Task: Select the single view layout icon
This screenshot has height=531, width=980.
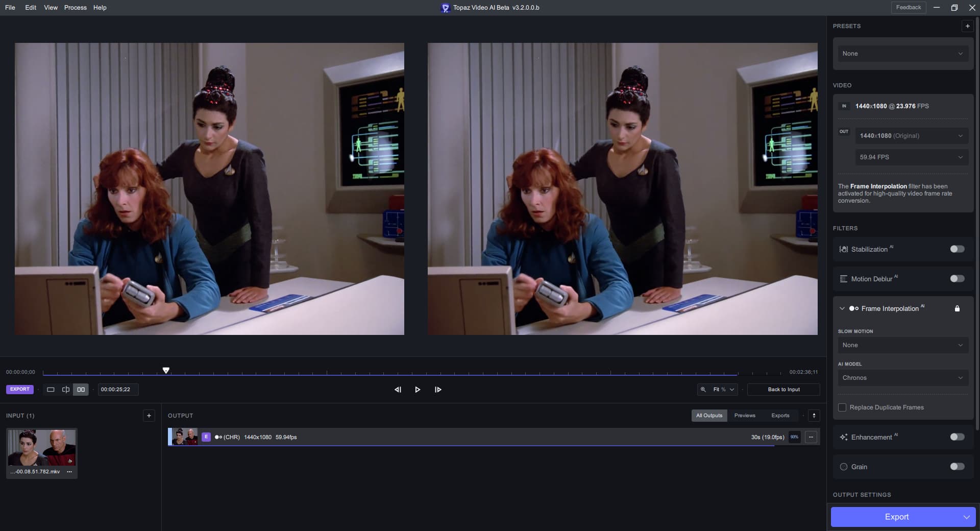Action: point(51,390)
